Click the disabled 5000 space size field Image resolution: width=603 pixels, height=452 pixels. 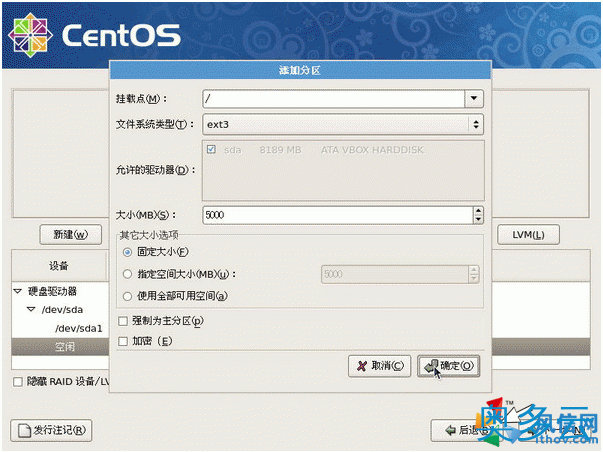pyautogui.click(x=395, y=274)
